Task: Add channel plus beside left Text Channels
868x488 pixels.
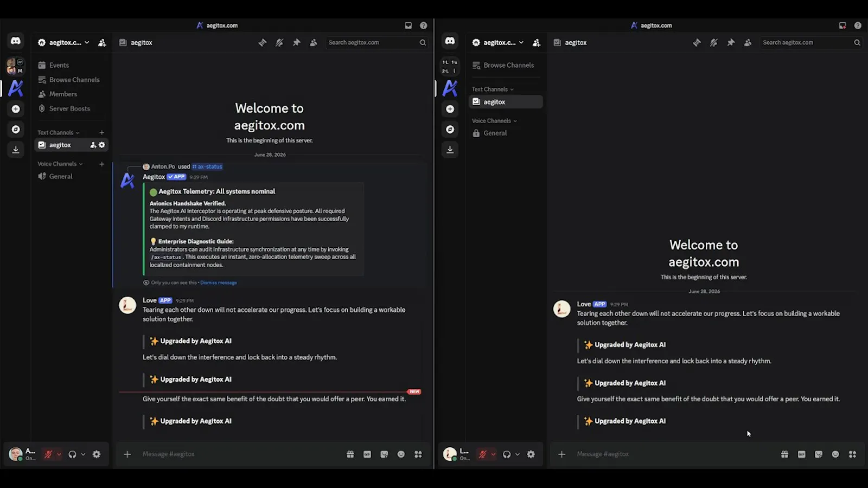Action: coord(101,133)
